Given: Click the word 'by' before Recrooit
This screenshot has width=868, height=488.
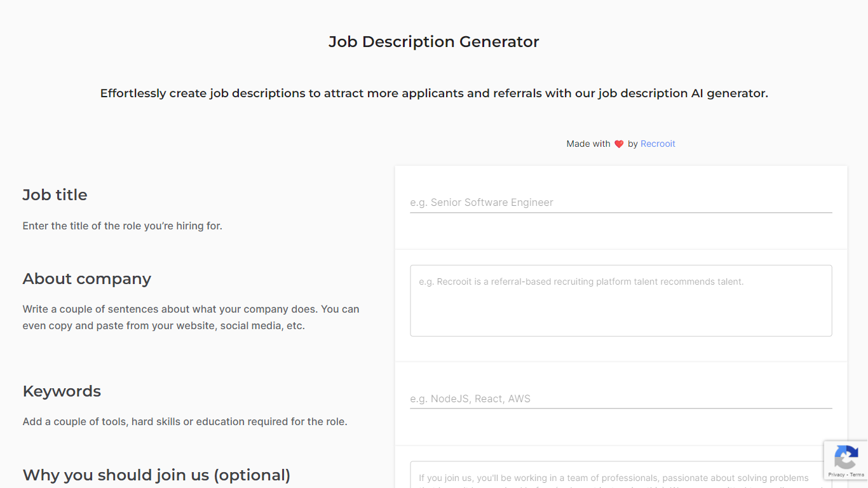Looking at the screenshot, I should (632, 144).
